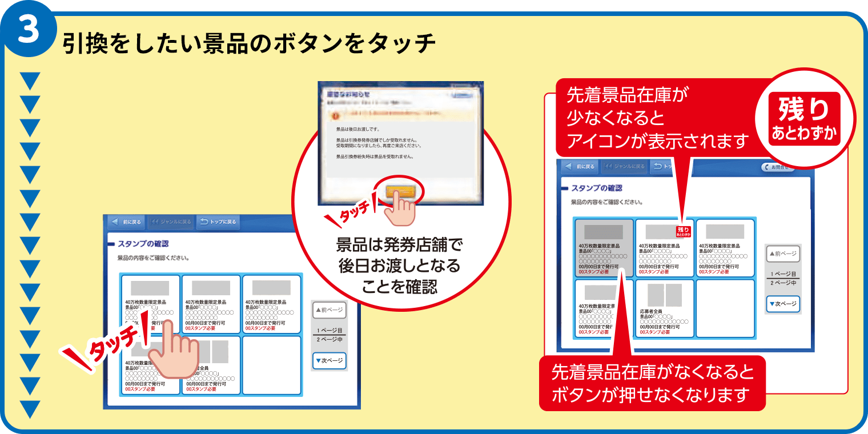
Task: Select the last top-row prize card in left screen
Action: click(x=271, y=304)
